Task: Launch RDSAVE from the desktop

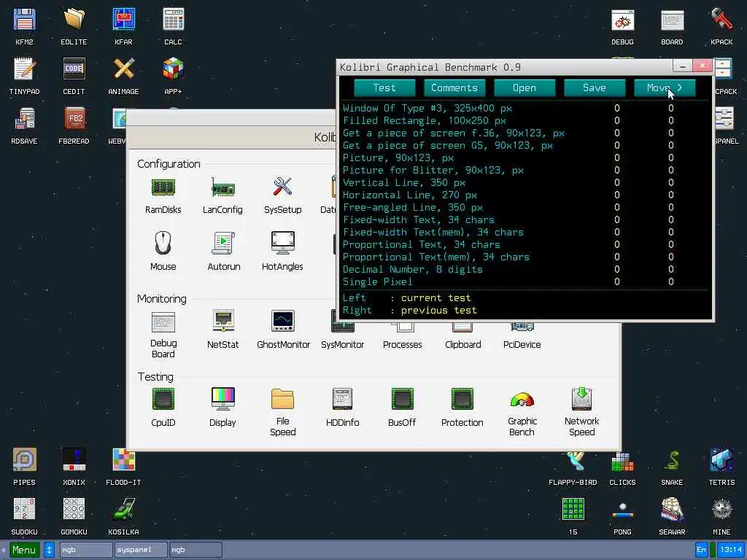Action: pyautogui.click(x=24, y=119)
